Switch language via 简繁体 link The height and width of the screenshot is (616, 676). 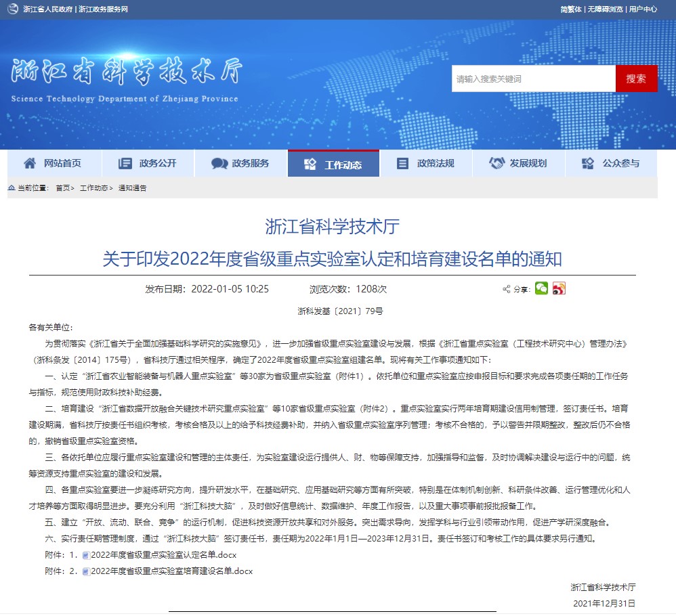coord(571,9)
